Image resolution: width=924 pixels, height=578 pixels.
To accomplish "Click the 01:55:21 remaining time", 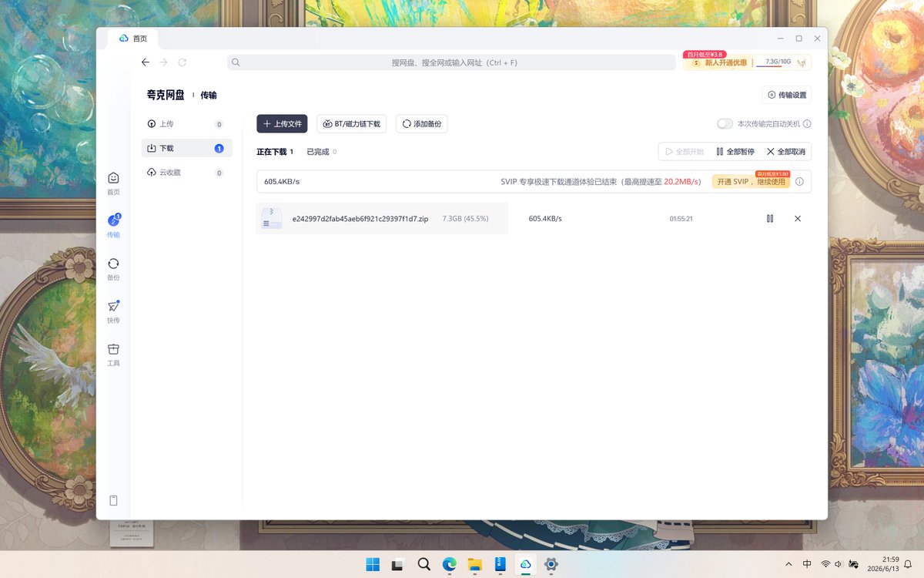I will [681, 219].
